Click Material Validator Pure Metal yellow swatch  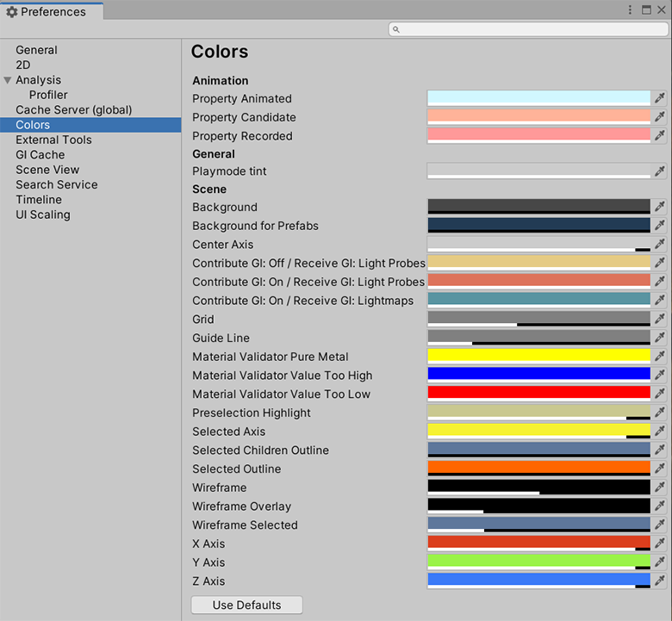click(538, 356)
